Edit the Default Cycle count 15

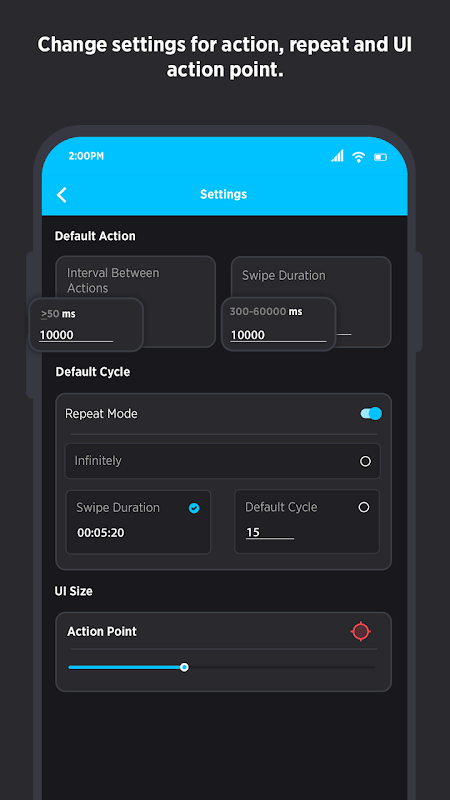click(269, 532)
